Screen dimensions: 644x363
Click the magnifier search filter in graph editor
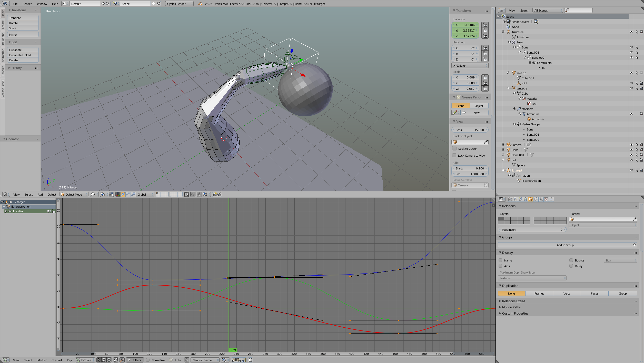(x=122, y=360)
